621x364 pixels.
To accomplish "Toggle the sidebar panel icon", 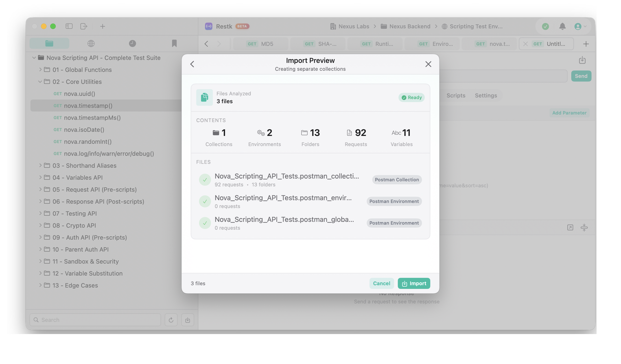I will coord(69,26).
